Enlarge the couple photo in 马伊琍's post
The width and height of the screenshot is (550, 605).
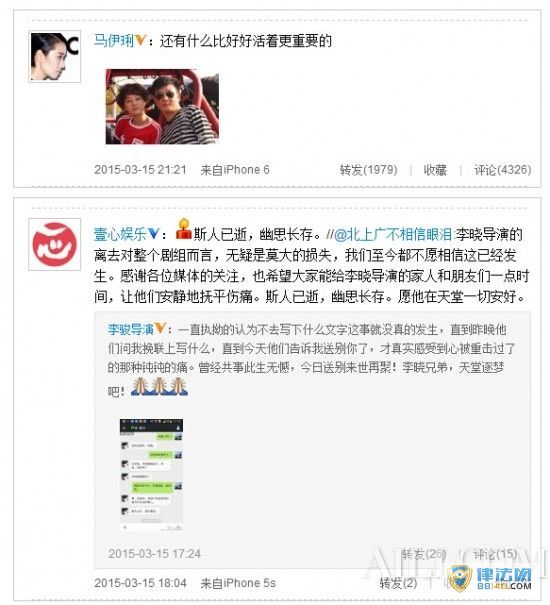tap(162, 107)
